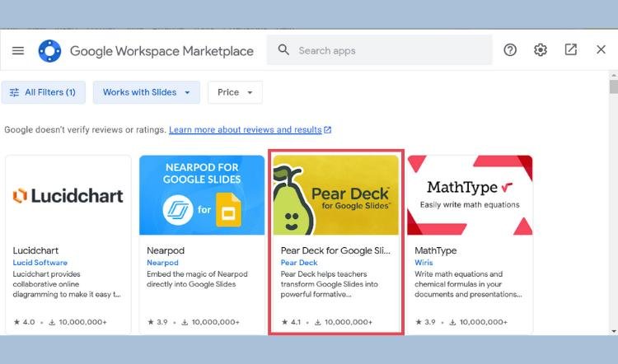
Task: Focus the Search apps field
Action: point(380,50)
